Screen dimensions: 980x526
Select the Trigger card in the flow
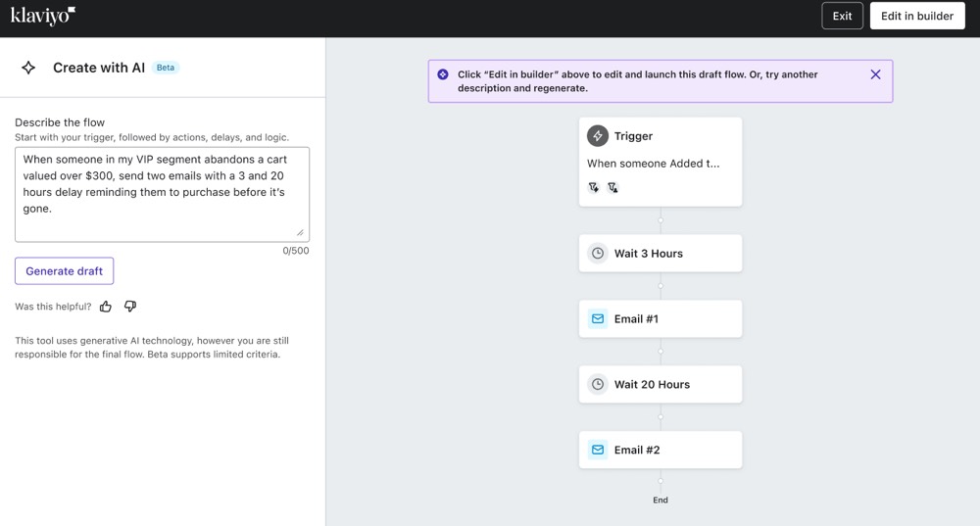[x=660, y=162]
